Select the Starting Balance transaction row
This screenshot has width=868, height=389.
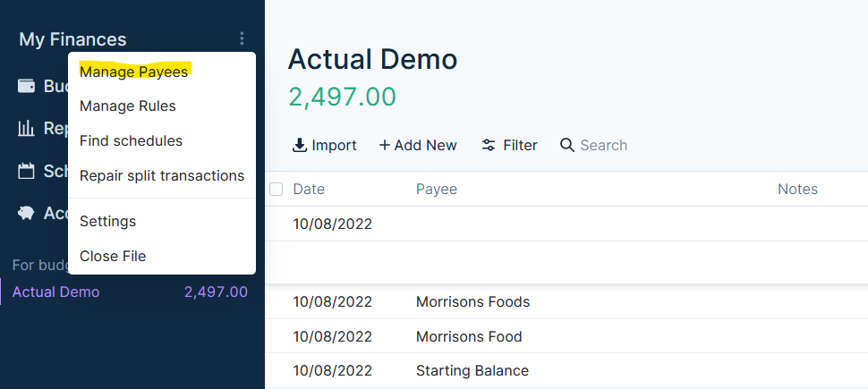(x=472, y=370)
